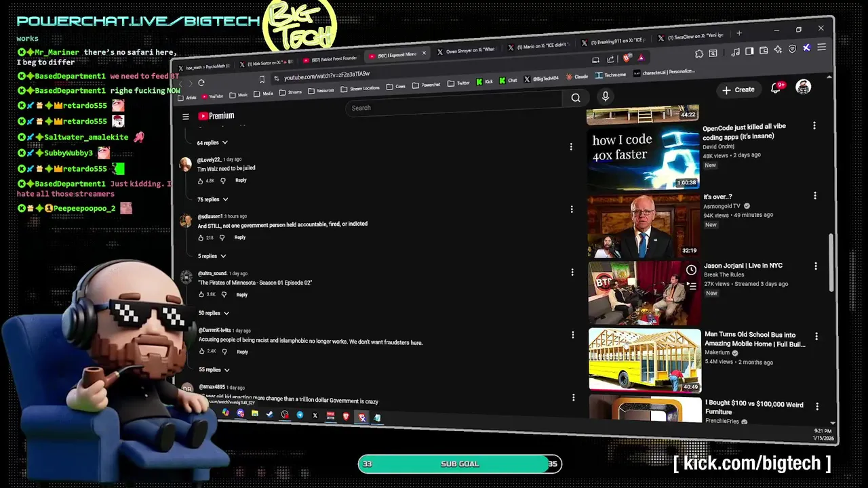Like the comment by @Lovely22_
Screen dimensions: 868x488
[201, 181]
